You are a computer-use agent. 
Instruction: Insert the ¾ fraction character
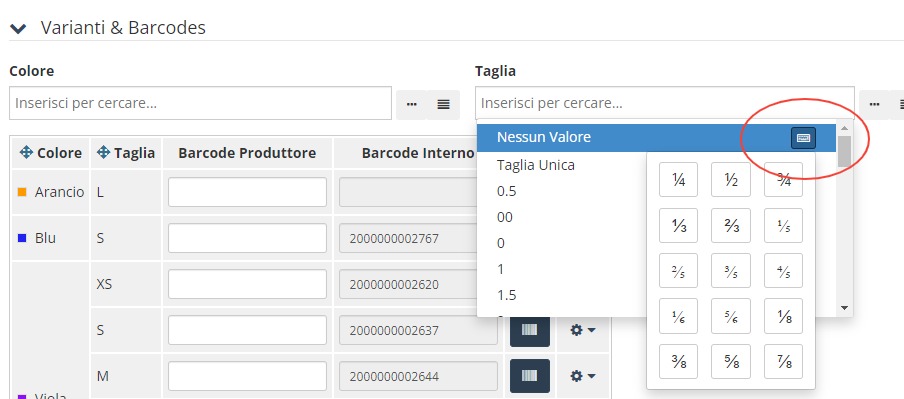point(784,179)
